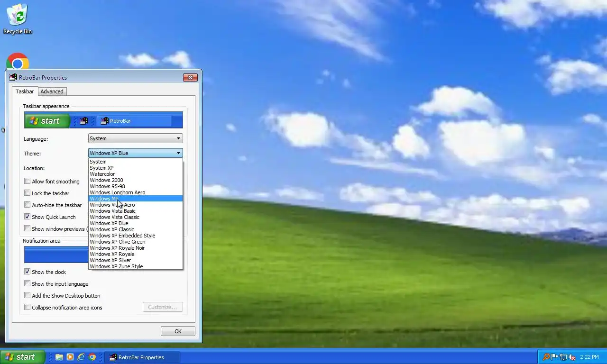Switch to the Advanced tab
This screenshot has height=364, width=607.
pyautogui.click(x=52, y=91)
